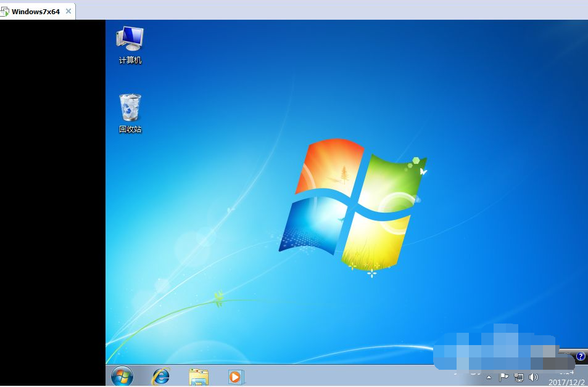This screenshot has width=588, height=387.
Task: Click the blue question-mark help button
Action: [x=580, y=356]
